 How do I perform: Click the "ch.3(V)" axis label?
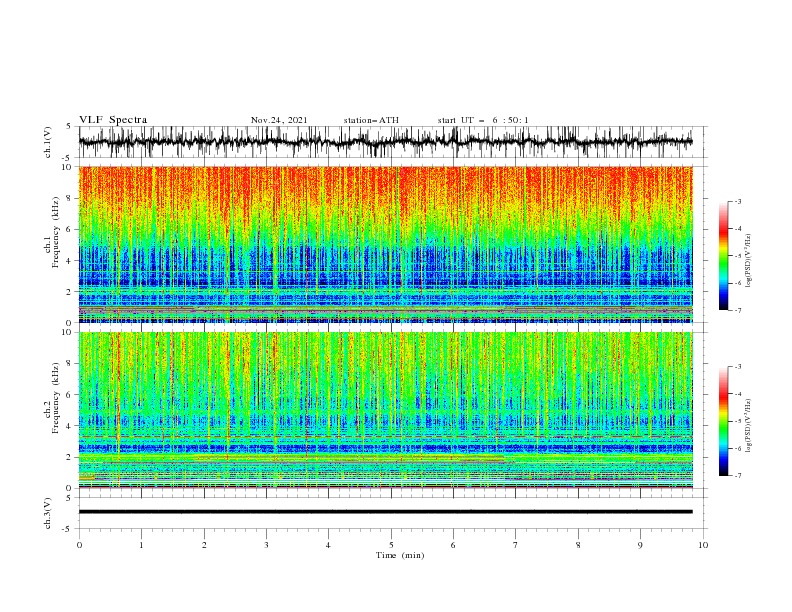click(x=48, y=513)
